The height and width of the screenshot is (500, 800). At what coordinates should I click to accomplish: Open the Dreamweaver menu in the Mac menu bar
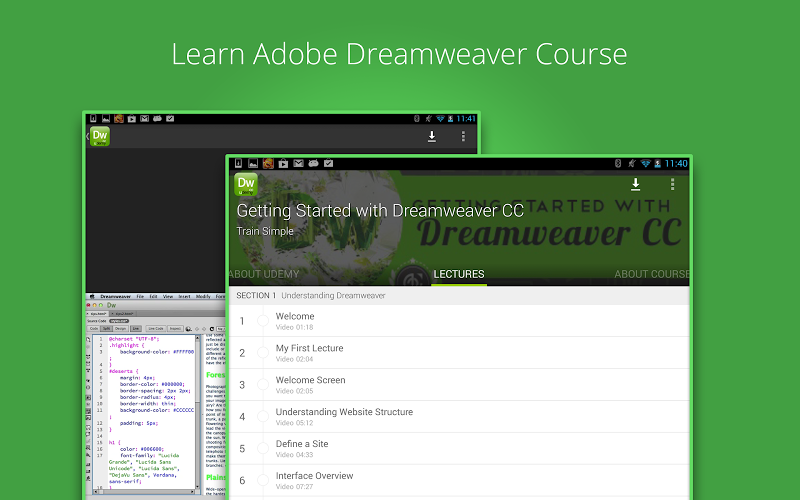(115, 296)
